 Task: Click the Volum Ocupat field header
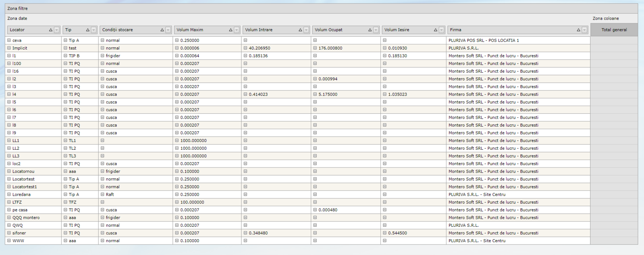[339, 30]
